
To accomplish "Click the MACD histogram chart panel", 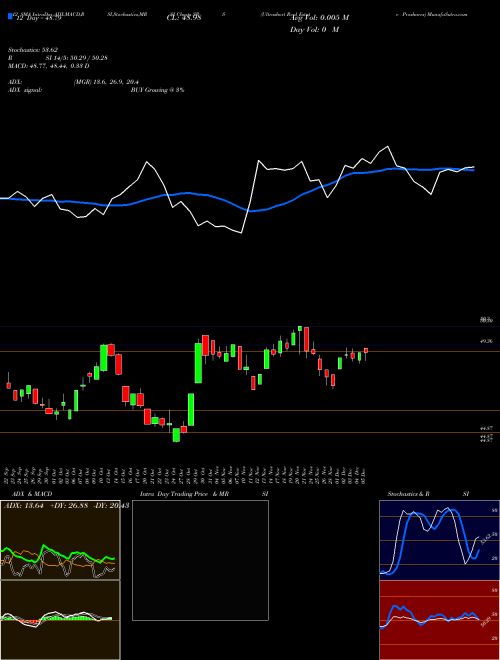I will [x=60, y=620].
